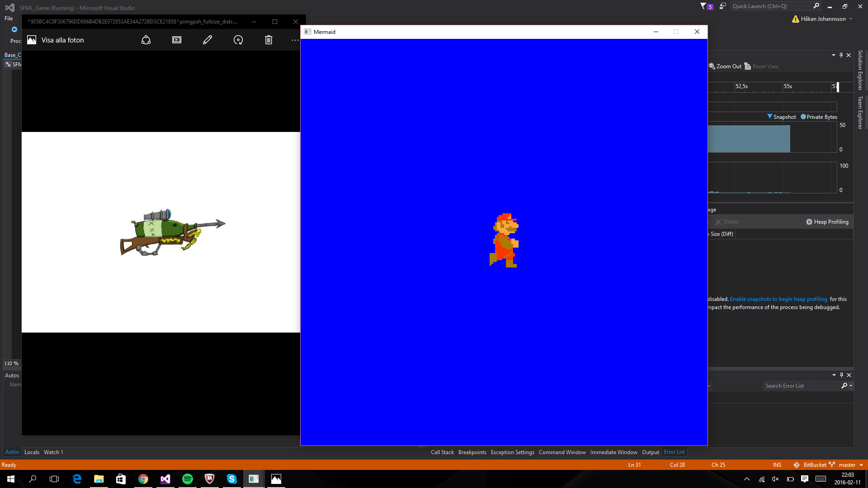868x488 pixels.
Task: Click the send feedback icon
Action: (722, 6)
